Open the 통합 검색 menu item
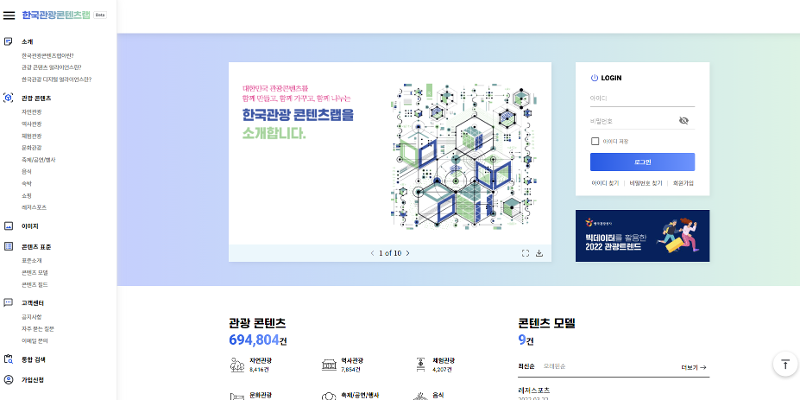800x400 pixels. click(33, 359)
